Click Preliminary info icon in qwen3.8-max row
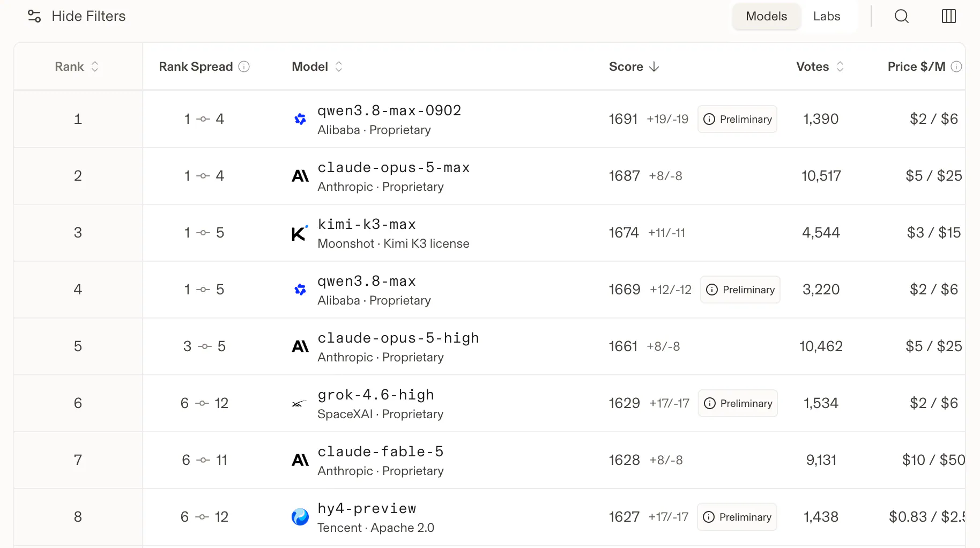 tap(712, 290)
